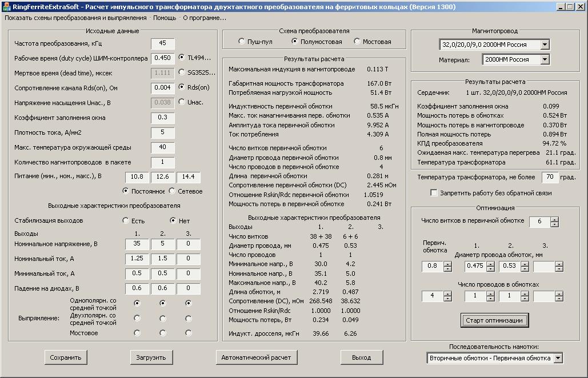Click the RingFerriteExtraSoft title bar icon
Viewport: 588px width, 378px height.
6,7
